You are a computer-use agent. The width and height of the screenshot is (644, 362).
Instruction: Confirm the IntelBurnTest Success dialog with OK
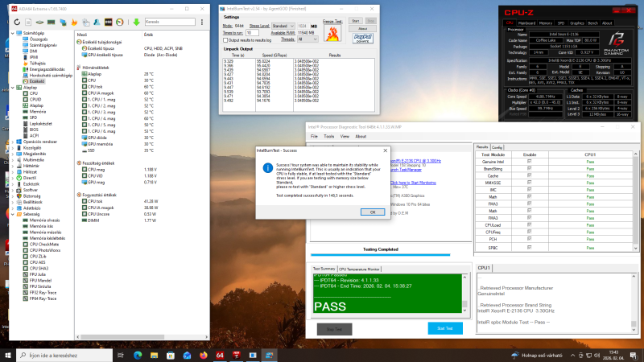coord(373,212)
